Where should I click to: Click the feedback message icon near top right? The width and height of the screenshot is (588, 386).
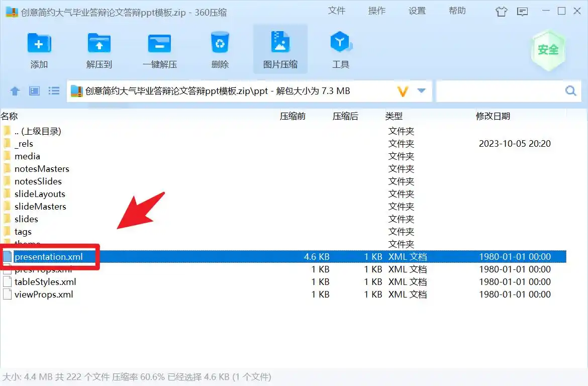(x=522, y=11)
